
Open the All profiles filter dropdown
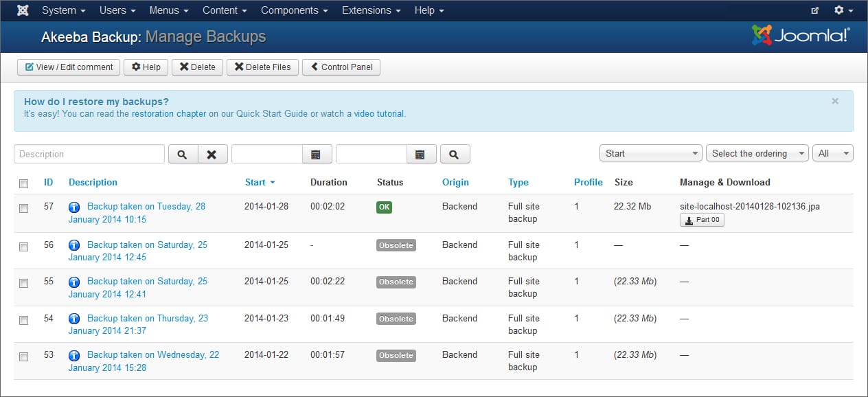coord(832,153)
